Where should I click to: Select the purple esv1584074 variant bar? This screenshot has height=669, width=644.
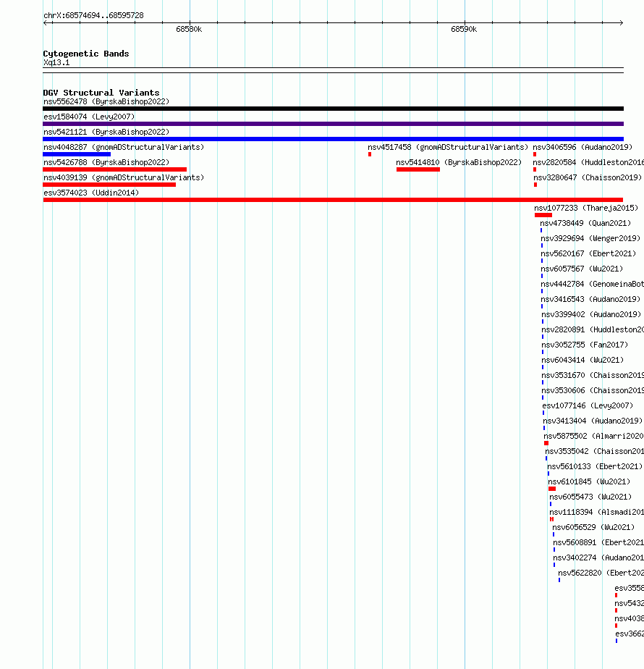[x=333, y=124]
